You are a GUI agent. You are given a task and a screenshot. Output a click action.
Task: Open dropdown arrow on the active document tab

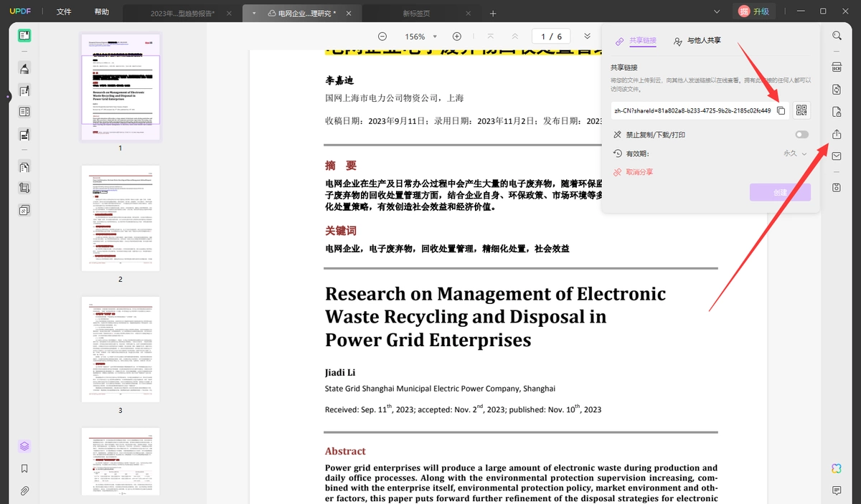(x=254, y=14)
